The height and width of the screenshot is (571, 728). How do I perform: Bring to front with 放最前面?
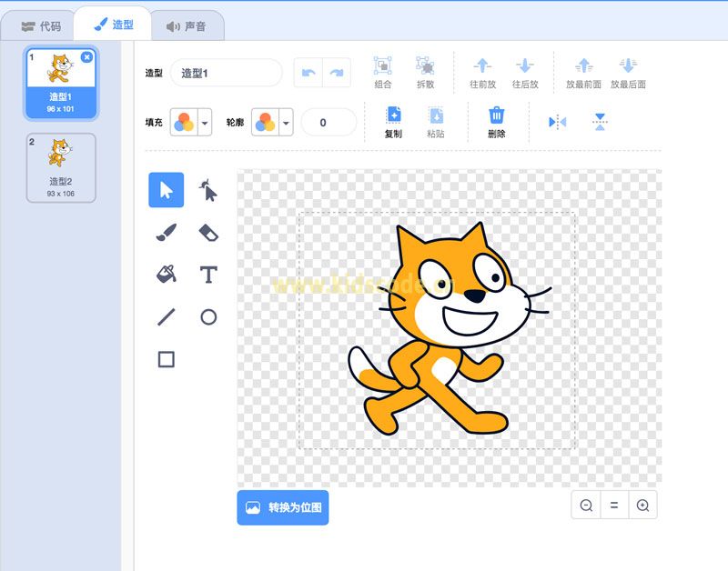[583, 73]
